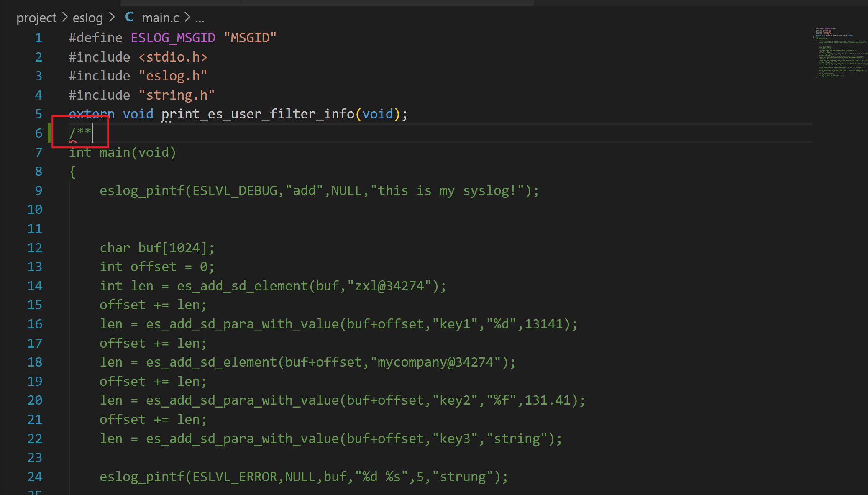Click 'int main(void)' on line 7
The height and width of the screenshot is (495, 868).
(x=123, y=153)
